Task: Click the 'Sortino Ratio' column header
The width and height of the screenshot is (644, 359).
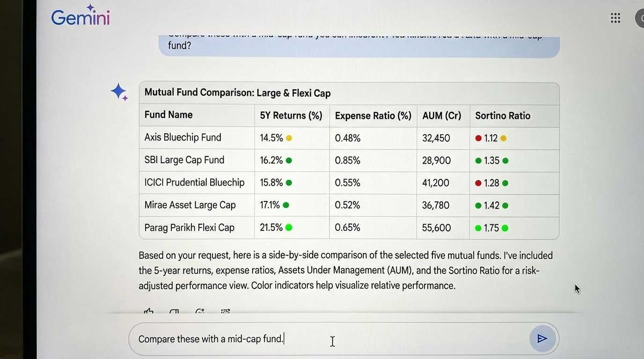Action: click(x=502, y=115)
